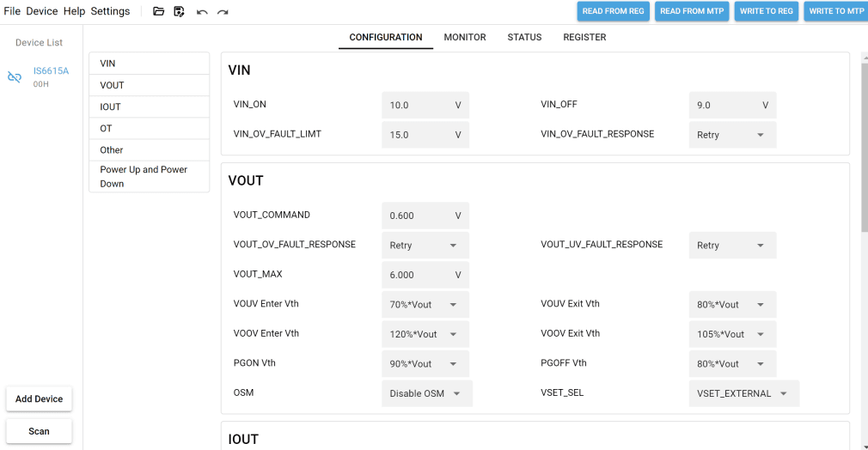Open the Settings menu
This screenshot has width=868, height=450.
[110, 11]
